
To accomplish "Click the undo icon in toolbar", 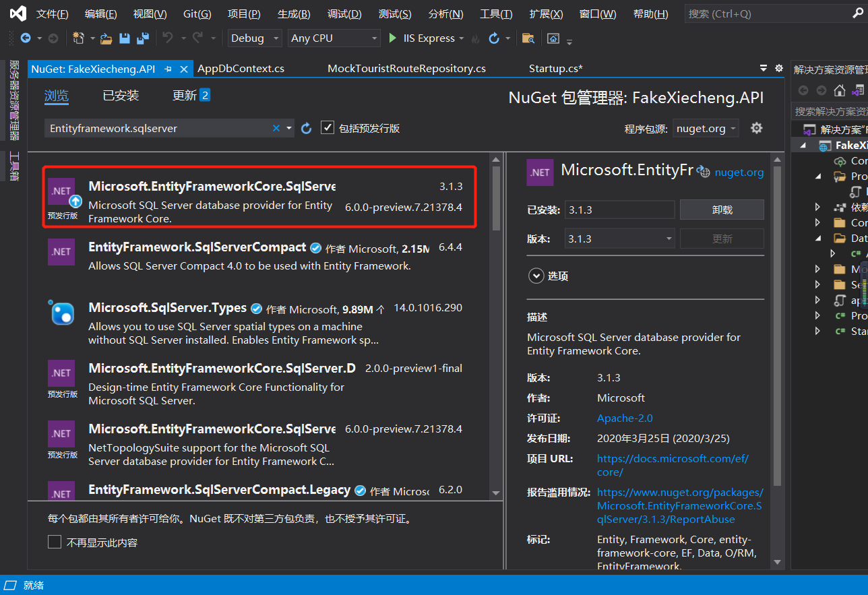I will [168, 38].
